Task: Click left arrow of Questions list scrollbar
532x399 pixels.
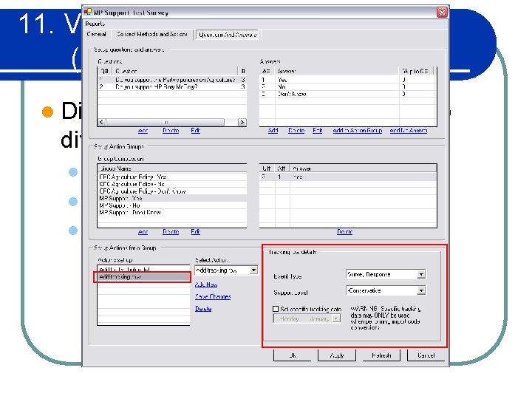Action: click(x=102, y=122)
